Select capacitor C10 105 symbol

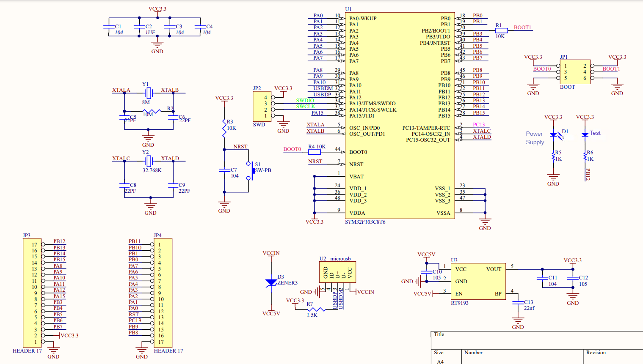426,272
